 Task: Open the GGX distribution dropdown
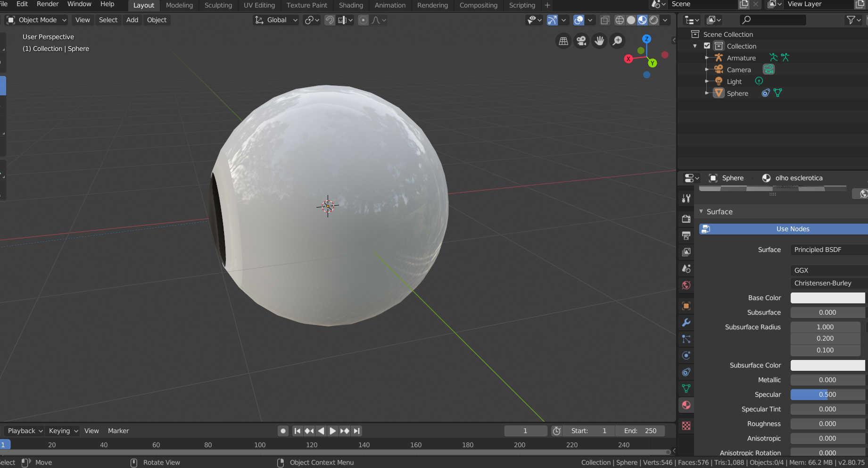[829, 270]
